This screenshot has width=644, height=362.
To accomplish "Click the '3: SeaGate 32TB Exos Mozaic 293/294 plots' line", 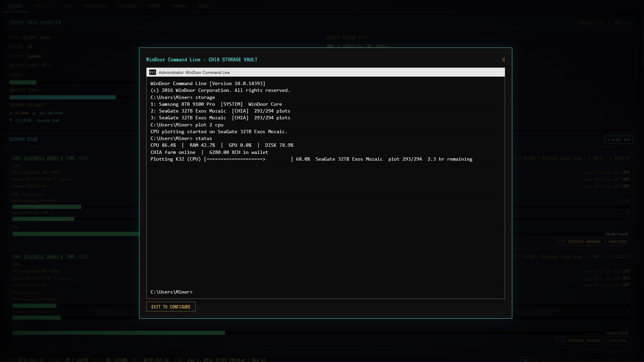I will (x=220, y=118).
